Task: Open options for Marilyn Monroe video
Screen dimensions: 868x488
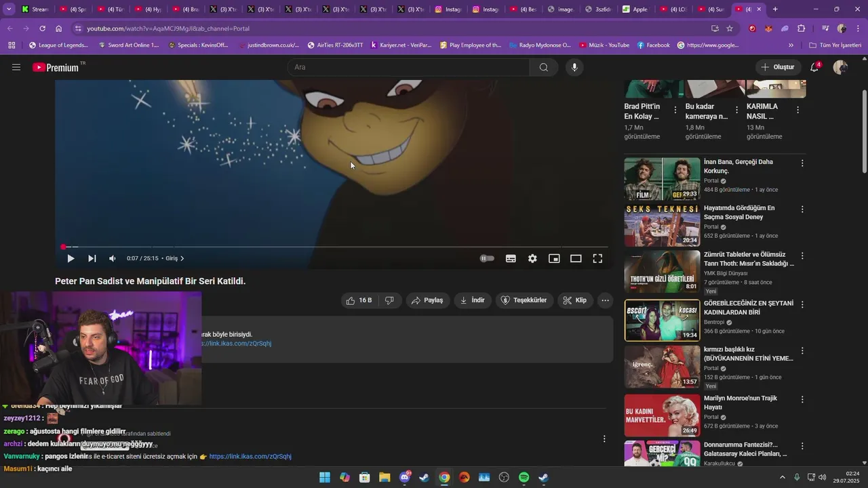Action: click(802, 399)
